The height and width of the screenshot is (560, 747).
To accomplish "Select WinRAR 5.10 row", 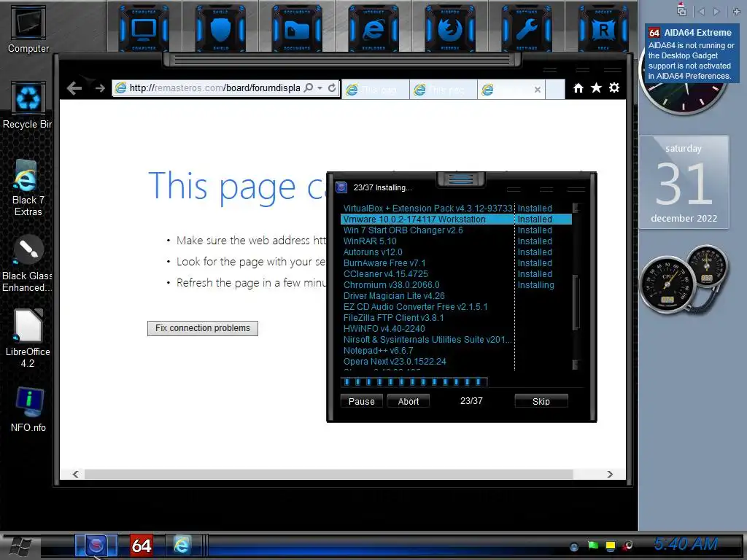I will 456,241.
